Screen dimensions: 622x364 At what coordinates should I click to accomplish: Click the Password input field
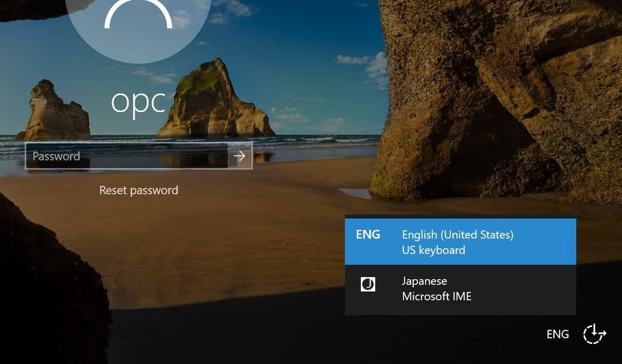[126, 156]
